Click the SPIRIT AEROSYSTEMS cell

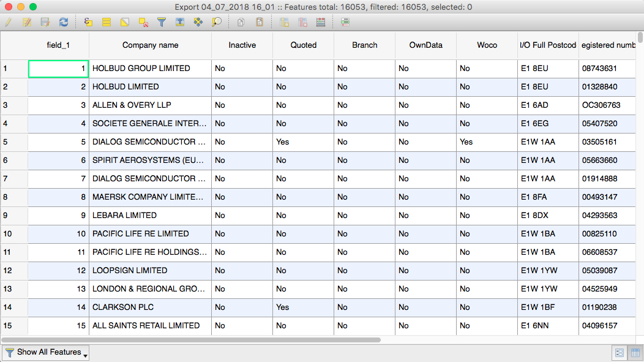point(151,160)
